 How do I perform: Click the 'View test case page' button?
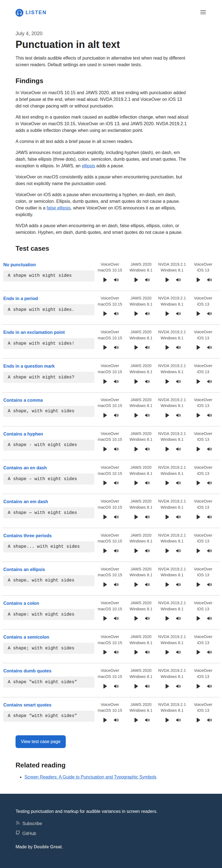point(41,741)
